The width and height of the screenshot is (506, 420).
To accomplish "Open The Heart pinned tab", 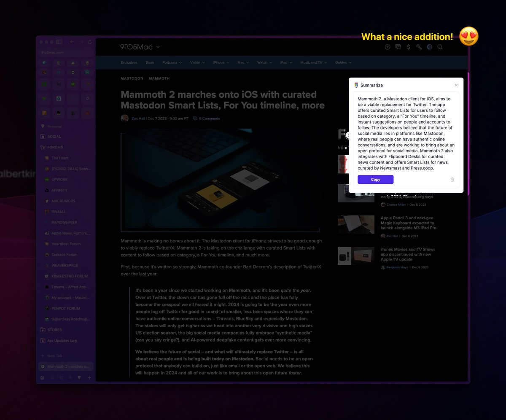I will [60, 158].
